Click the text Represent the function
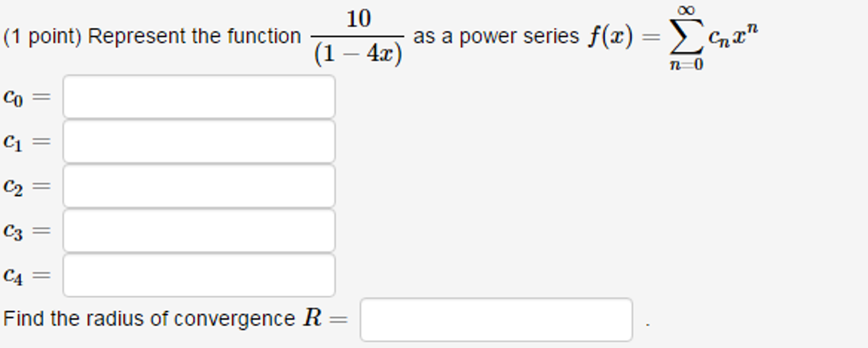This screenshot has width=868, height=348. pos(195,35)
